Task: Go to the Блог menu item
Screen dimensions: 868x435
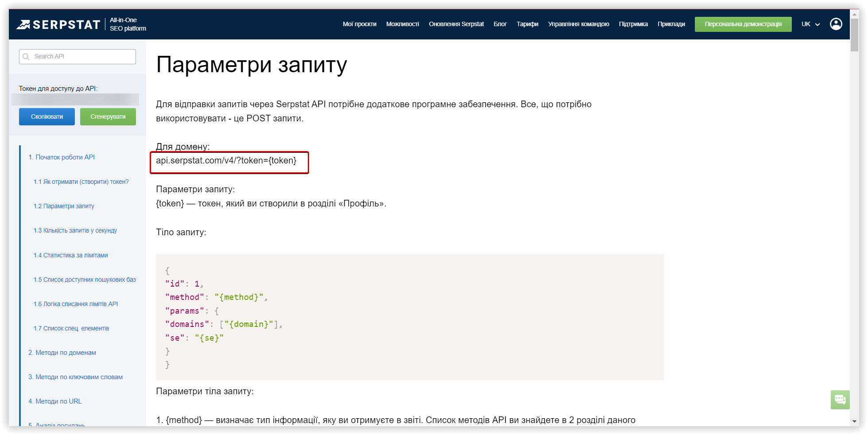Action: coord(500,24)
